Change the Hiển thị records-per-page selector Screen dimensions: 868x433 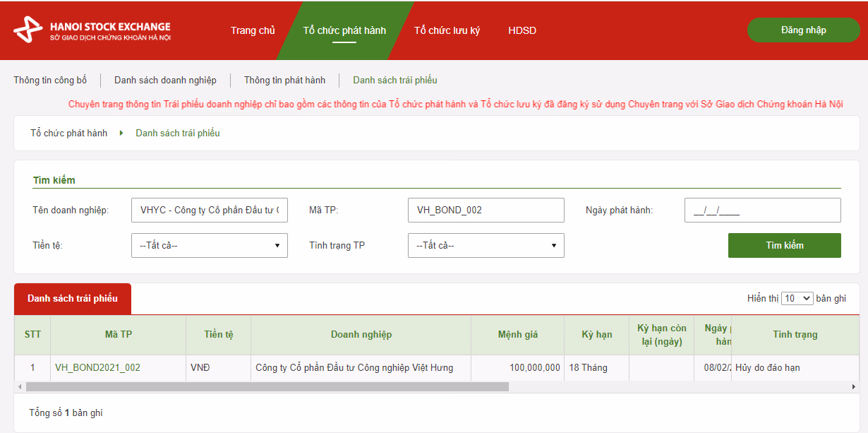(x=797, y=299)
